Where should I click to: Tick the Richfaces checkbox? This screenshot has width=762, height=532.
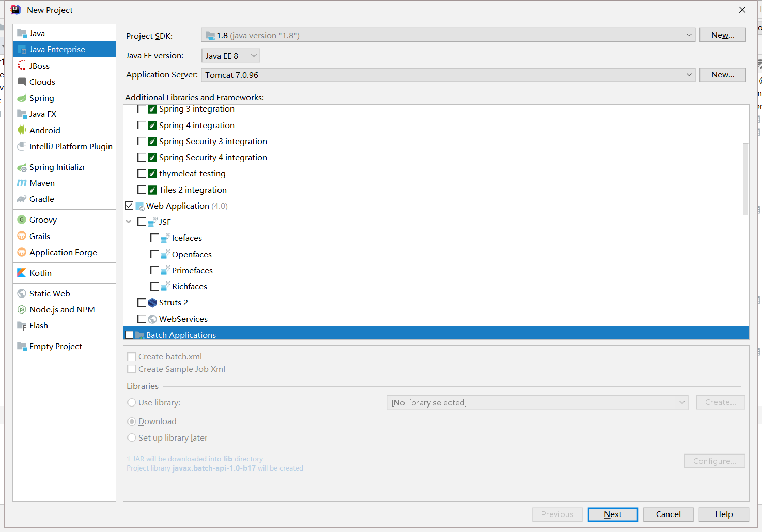click(x=154, y=286)
